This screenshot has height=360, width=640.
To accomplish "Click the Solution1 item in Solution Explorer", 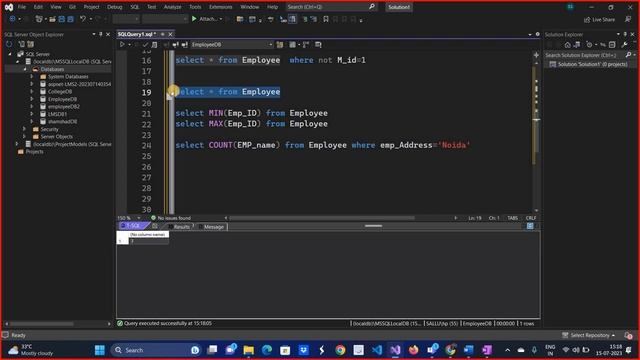I will 589,64.
